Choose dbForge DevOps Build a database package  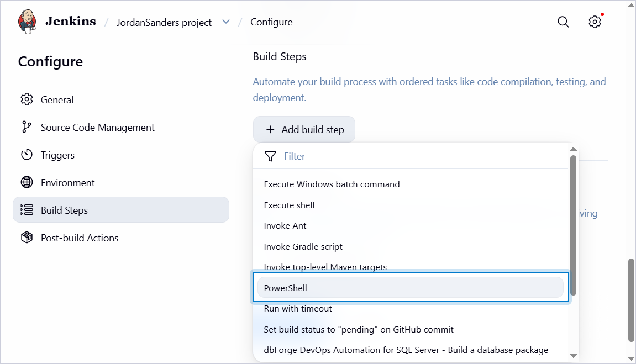[x=411, y=350]
